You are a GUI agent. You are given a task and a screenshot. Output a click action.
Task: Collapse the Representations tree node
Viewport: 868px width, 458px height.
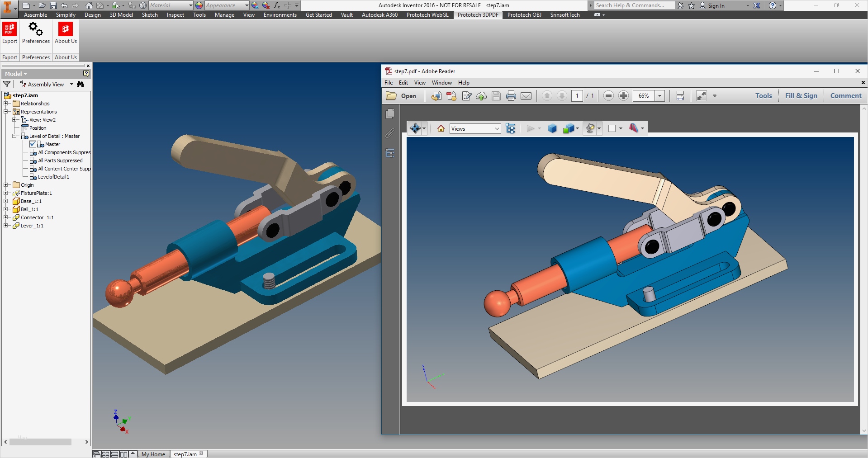[x=6, y=112]
